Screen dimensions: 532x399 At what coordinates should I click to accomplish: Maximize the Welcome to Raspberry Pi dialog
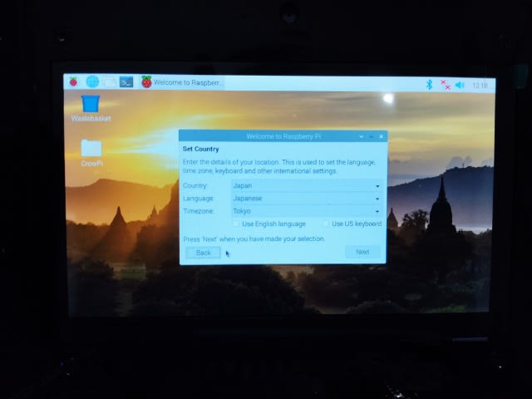point(372,136)
